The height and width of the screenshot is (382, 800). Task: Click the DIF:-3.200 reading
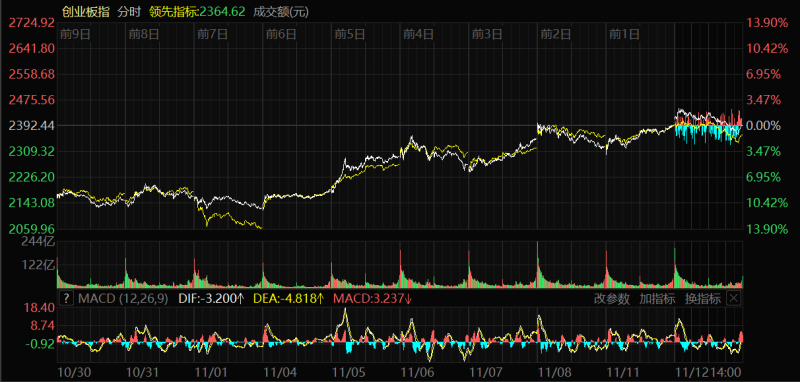(211, 299)
